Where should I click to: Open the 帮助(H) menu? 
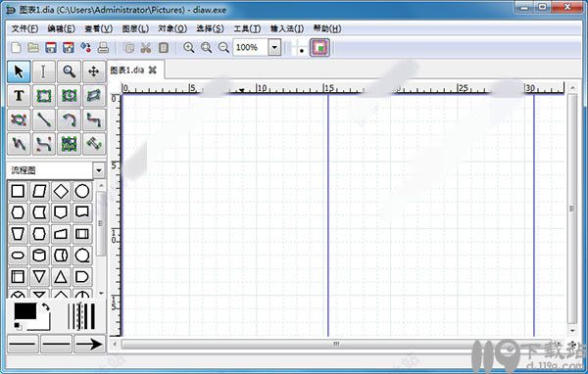coord(327,28)
